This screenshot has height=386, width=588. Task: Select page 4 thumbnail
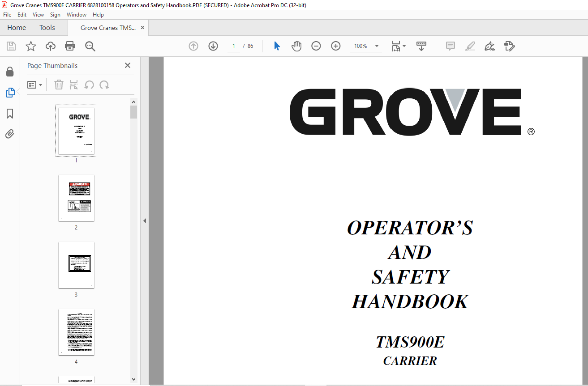click(76, 332)
